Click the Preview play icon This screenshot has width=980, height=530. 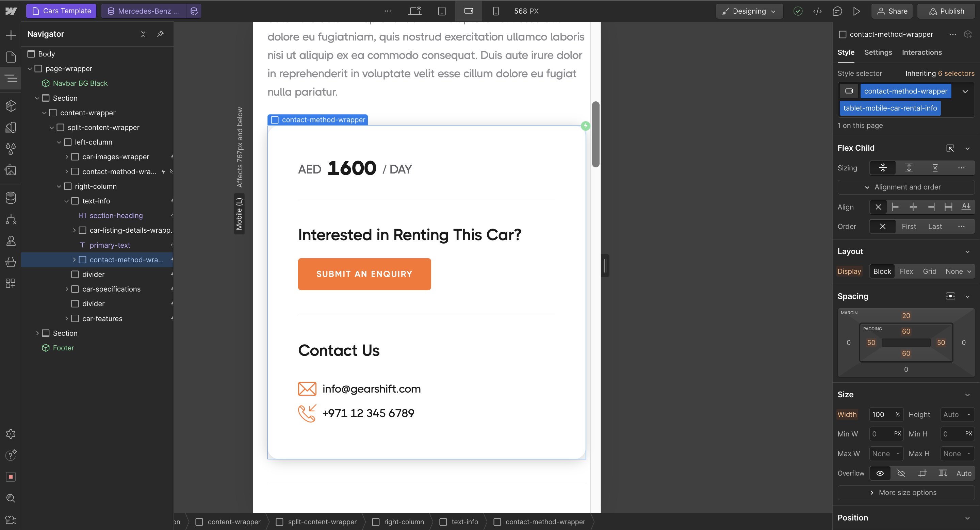point(856,11)
